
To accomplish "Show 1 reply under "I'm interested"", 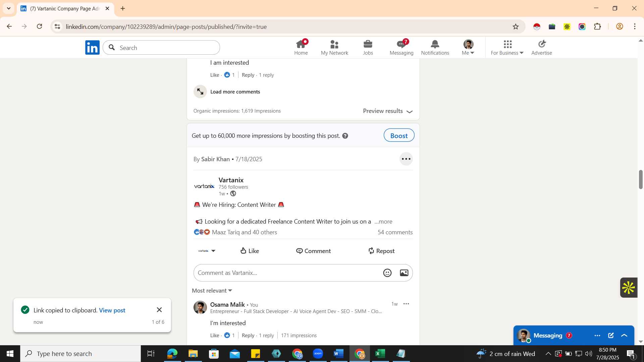I will 266,336.
